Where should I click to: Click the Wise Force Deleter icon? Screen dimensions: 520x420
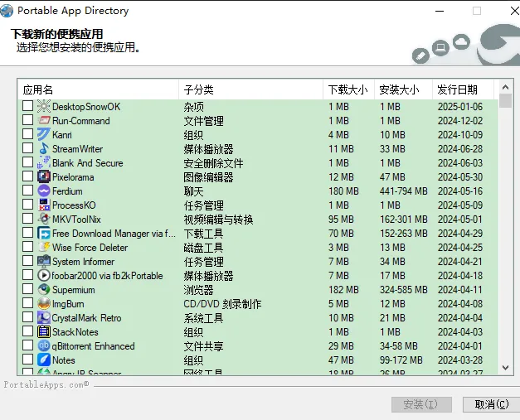pyautogui.click(x=44, y=247)
